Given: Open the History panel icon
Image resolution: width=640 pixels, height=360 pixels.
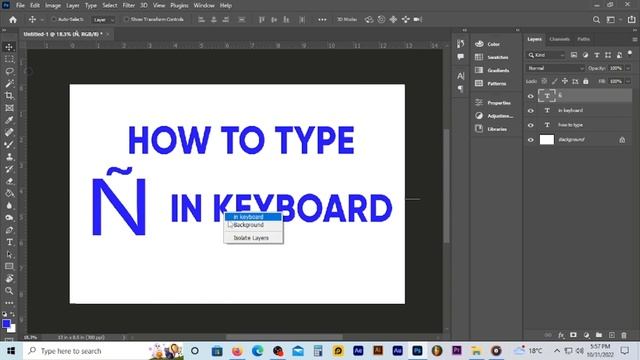Looking at the screenshot, I should (461, 44).
